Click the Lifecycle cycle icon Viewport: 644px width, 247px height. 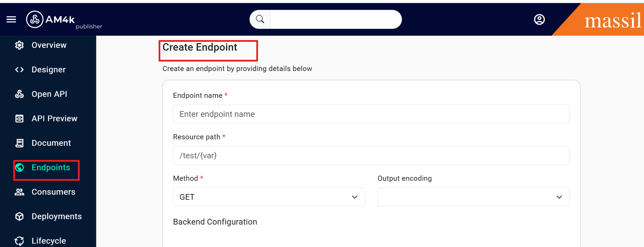19,241
